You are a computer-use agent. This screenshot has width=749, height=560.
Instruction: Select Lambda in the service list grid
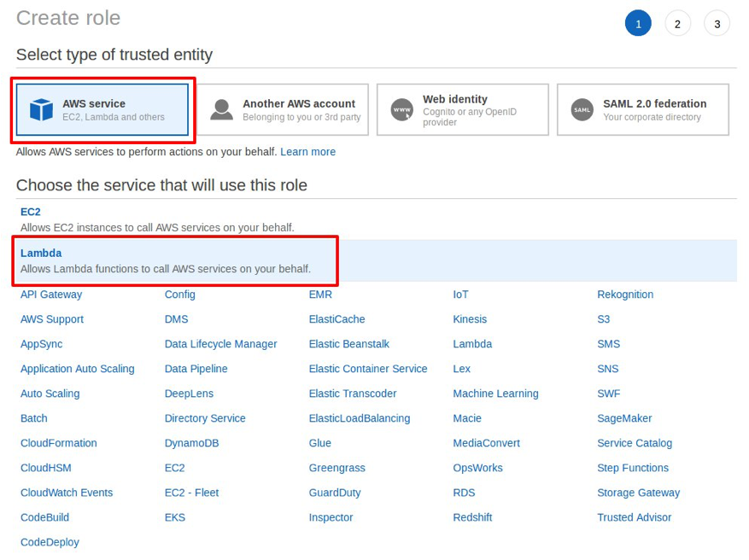pos(472,344)
